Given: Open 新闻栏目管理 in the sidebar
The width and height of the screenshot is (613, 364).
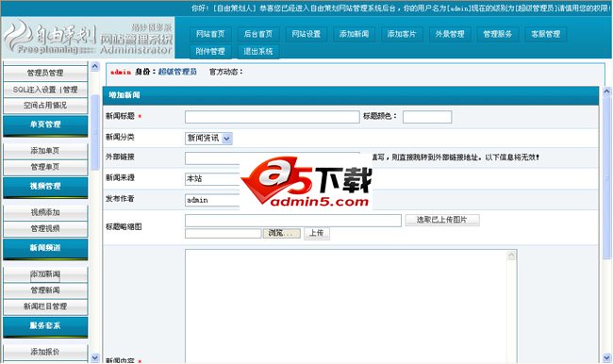Looking at the screenshot, I should click(x=45, y=306).
